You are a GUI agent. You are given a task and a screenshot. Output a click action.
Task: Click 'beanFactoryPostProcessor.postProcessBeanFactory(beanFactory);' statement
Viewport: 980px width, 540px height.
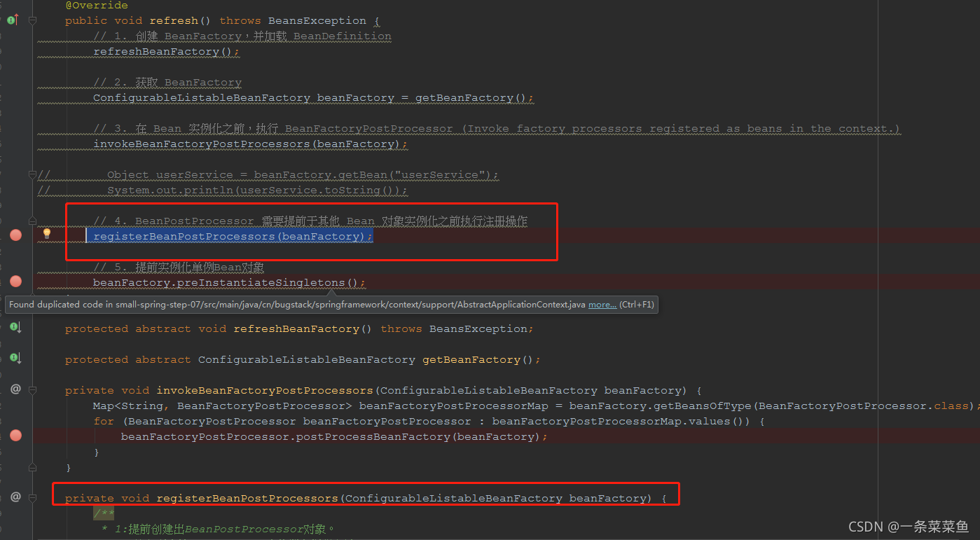click(334, 437)
